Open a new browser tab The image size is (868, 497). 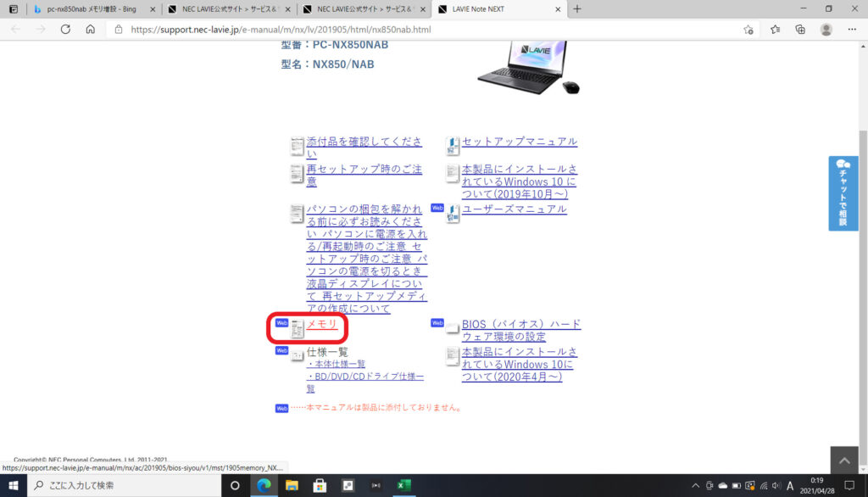(x=577, y=9)
